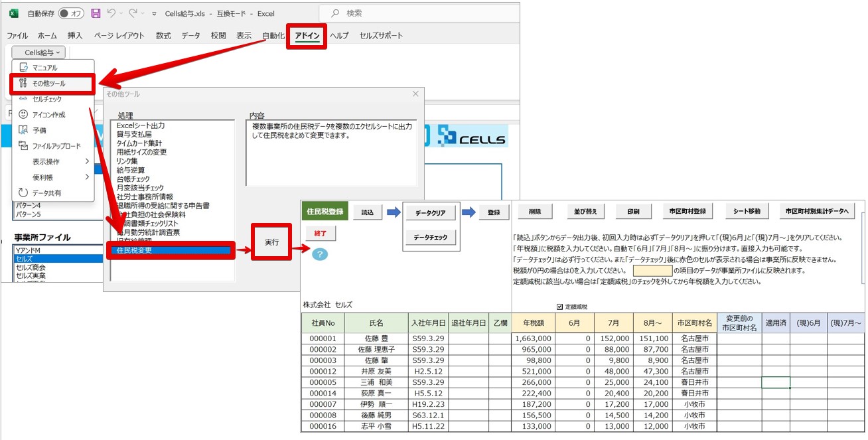The height and width of the screenshot is (440, 868).
Task: Select リンク集 in the list
Action: (x=127, y=161)
